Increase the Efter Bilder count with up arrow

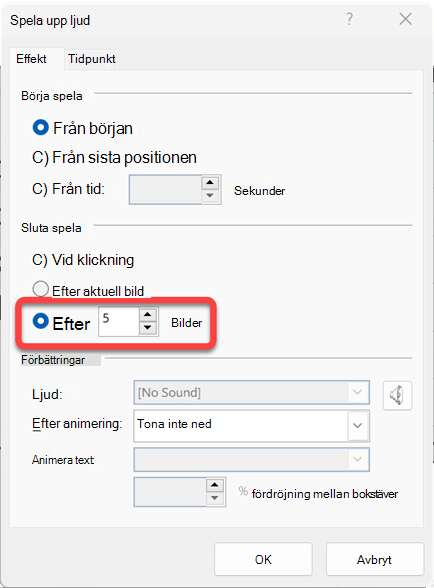pos(148,315)
